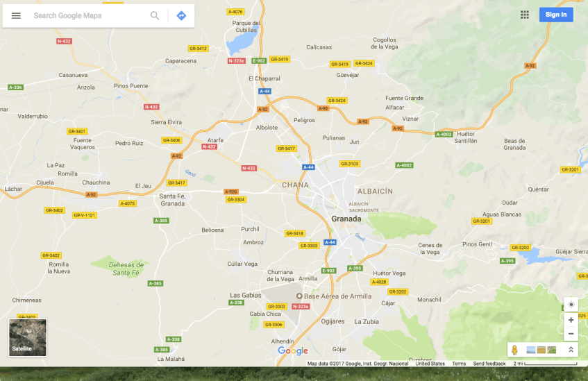Zoom in with the plus button
Image resolution: width=588 pixels, height=381 pixels.
coord(571,320)
